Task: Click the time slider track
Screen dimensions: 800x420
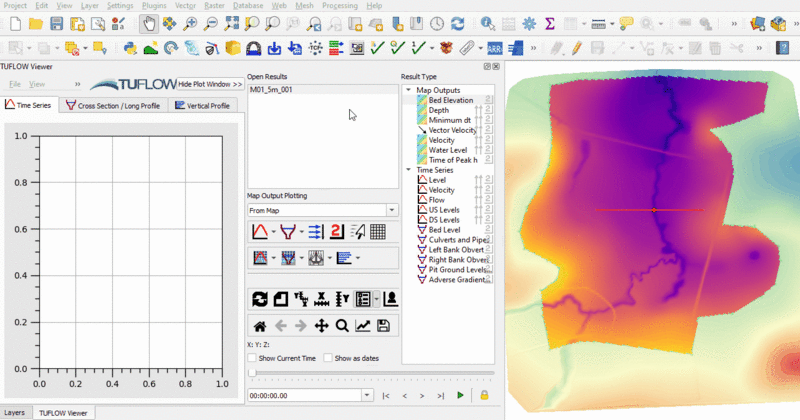Action: click(x=370, y=374)
